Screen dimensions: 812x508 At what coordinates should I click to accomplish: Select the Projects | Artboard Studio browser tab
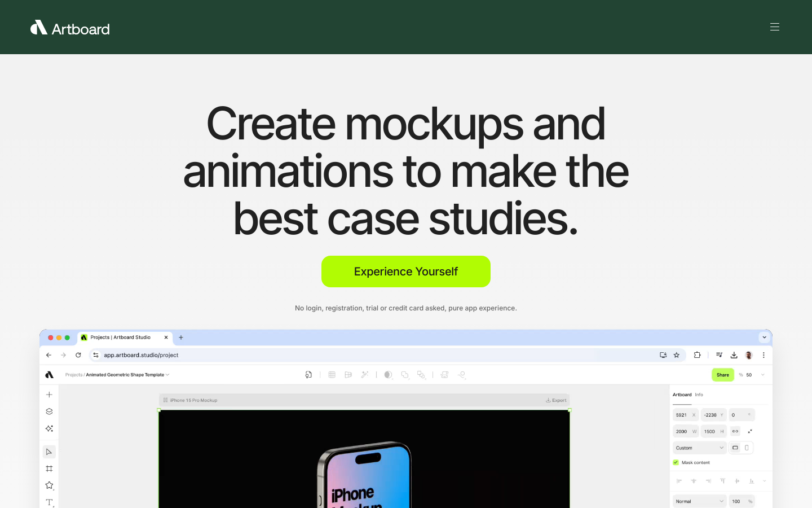[121, 338]
